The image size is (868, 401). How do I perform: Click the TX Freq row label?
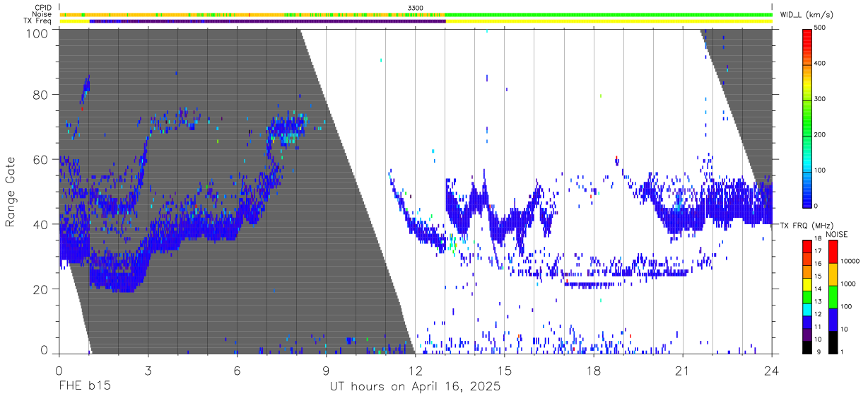tap(38, 21)
